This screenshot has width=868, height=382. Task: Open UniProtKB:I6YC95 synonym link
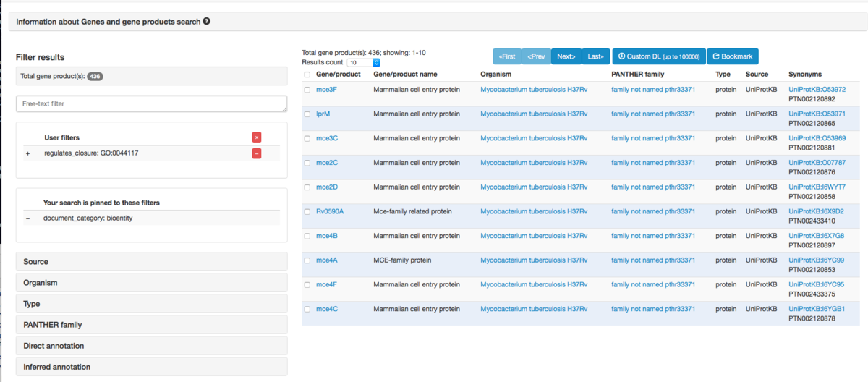(x=816, y=284)
